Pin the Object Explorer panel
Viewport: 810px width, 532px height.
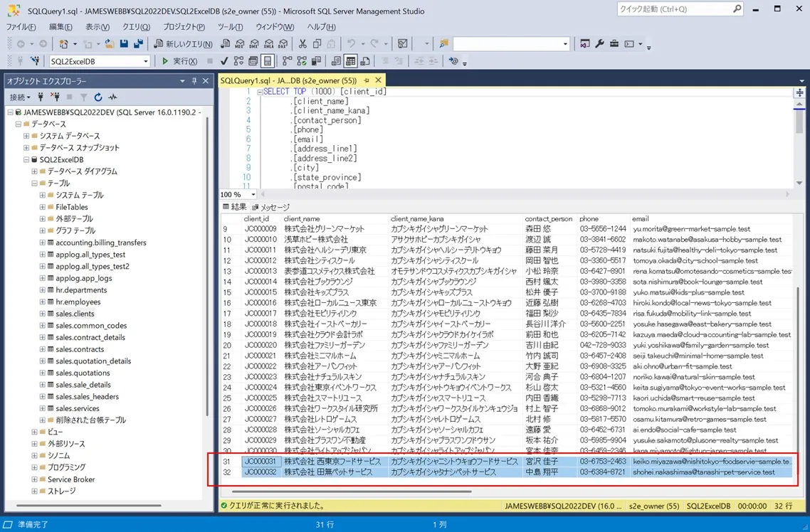(194, 81)
